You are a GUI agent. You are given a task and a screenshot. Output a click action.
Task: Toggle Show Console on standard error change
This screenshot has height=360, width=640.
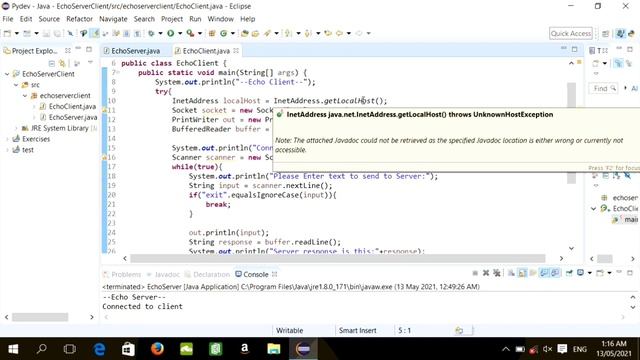(x=555, y=273)
